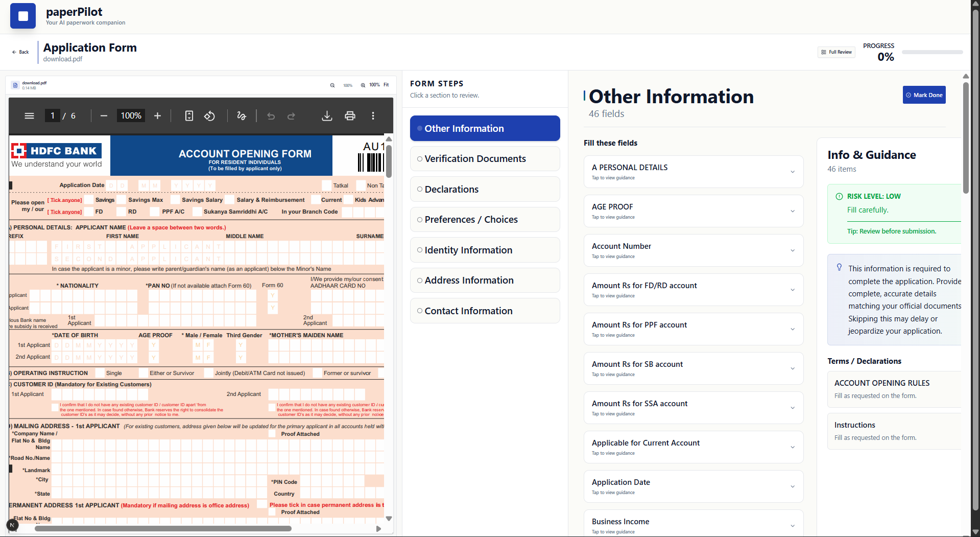Open the ACCOUNT OPENING RULES card
Image resolution: width=980 pixels, height=537 pixels.
894,389
